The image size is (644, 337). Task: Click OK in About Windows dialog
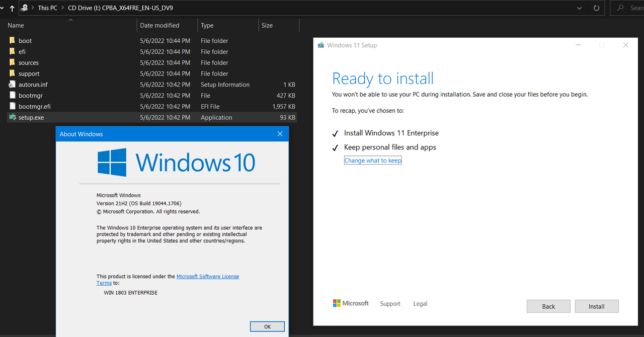267,326
